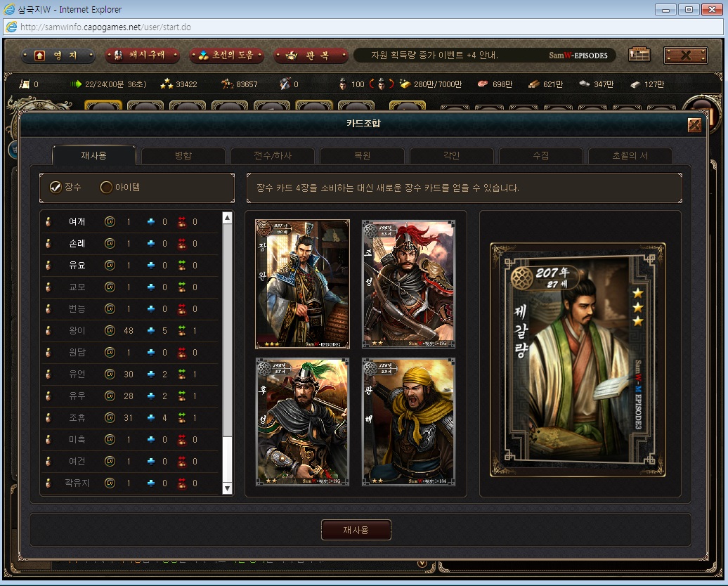Screen dimensions: 728x586
Task: Open the 캐시구매 cash shop button
Action: pyautogui.click(x=143, y=56)
